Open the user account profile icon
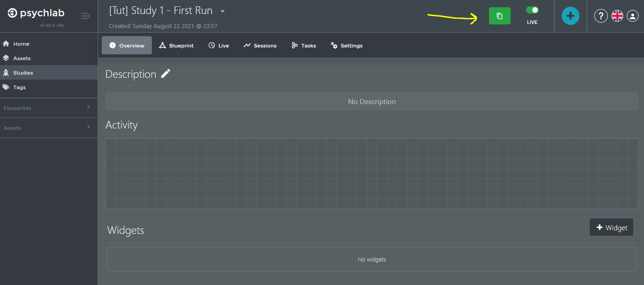 click(632, 16)
